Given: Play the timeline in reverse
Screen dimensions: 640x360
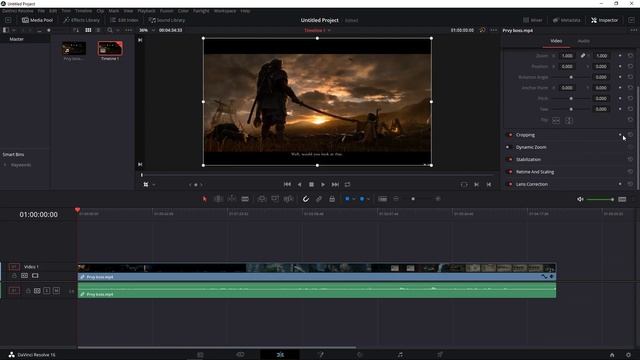Looking at the screenshot, I should tap(300, 184).
